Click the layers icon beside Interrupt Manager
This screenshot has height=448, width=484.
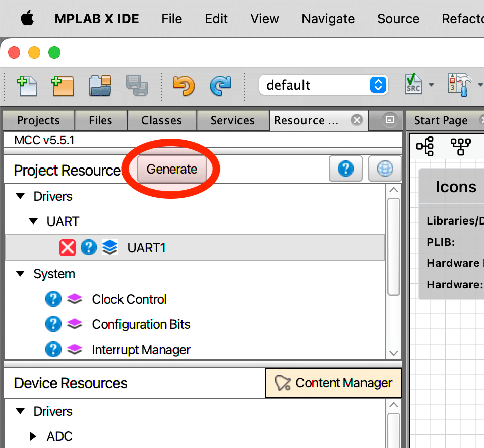click(75, 349)
